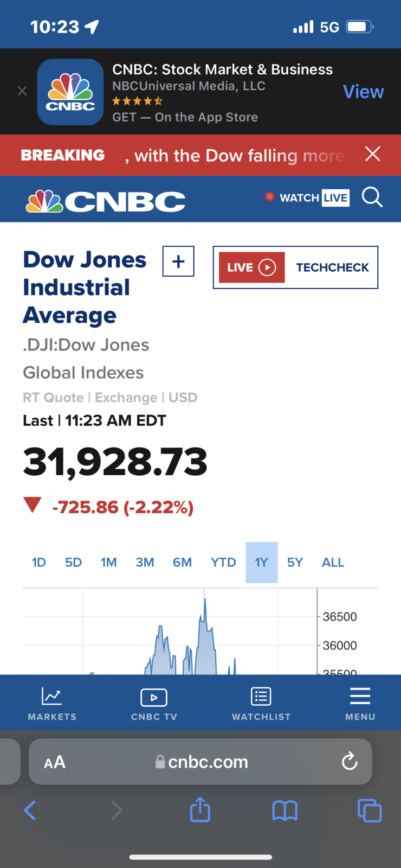Viewport: 401px width, 868px height.
Task: Close the CNBC app store banner
Action: 22,91
